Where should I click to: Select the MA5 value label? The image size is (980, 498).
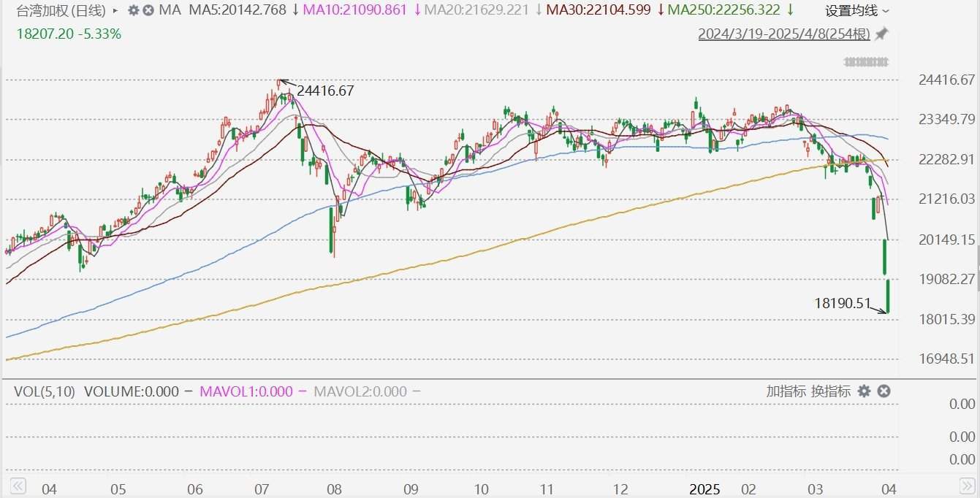pyautogui.click(x=238, y=10)
